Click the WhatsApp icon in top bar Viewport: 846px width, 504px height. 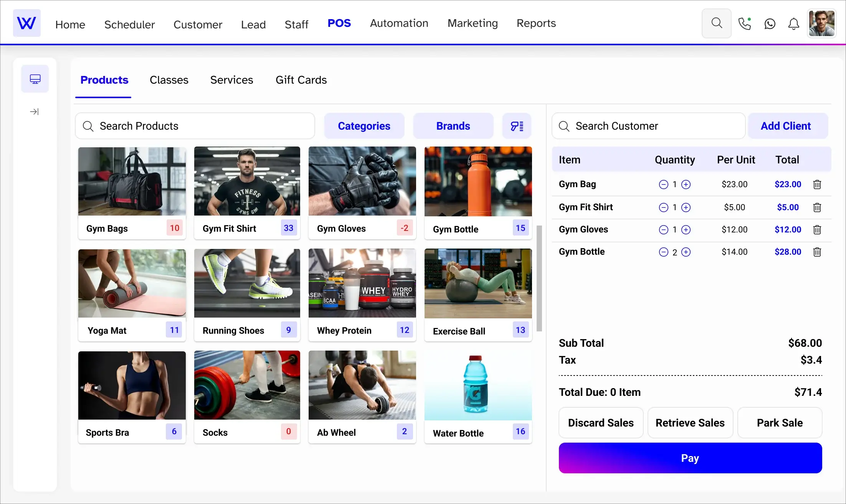click(x=770, y=24)
